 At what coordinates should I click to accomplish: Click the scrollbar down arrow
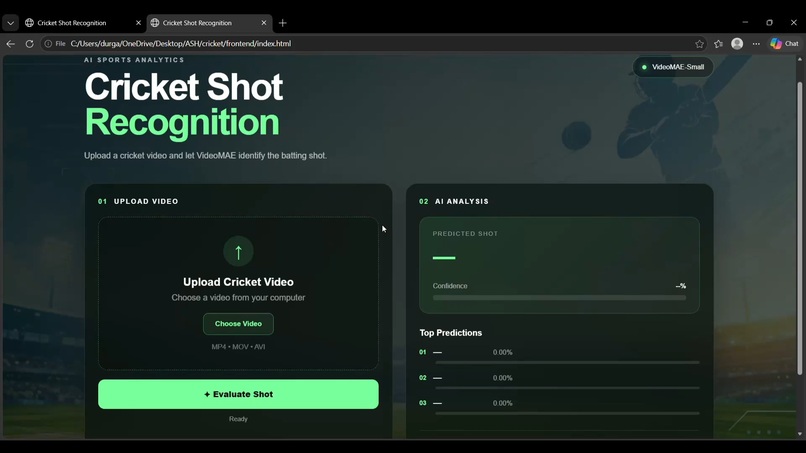(x=799, y=434)
